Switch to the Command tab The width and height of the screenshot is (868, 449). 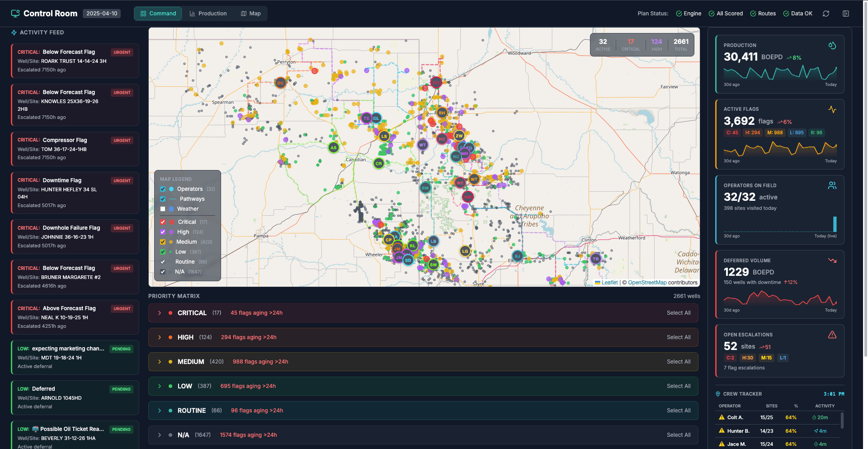[158, 14]
